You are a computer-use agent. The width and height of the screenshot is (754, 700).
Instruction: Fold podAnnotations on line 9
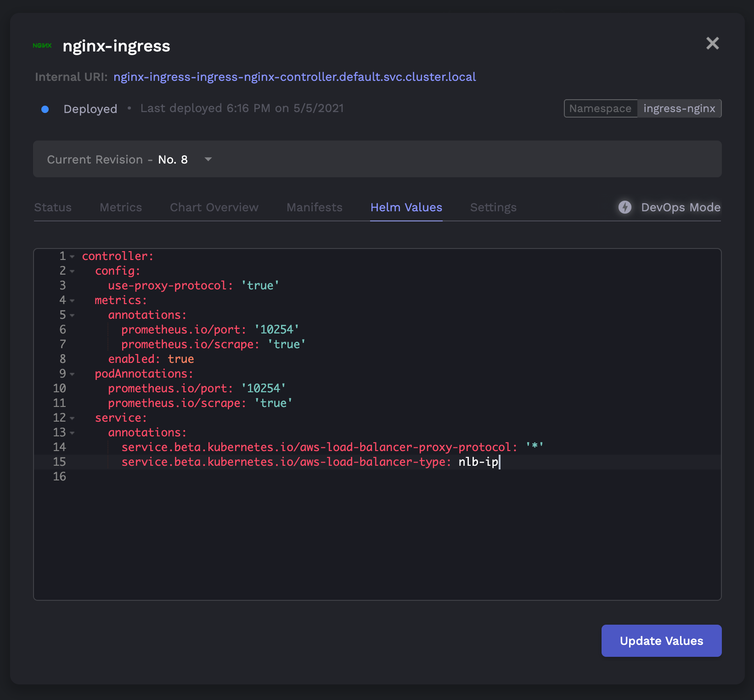tap(72, 374)
